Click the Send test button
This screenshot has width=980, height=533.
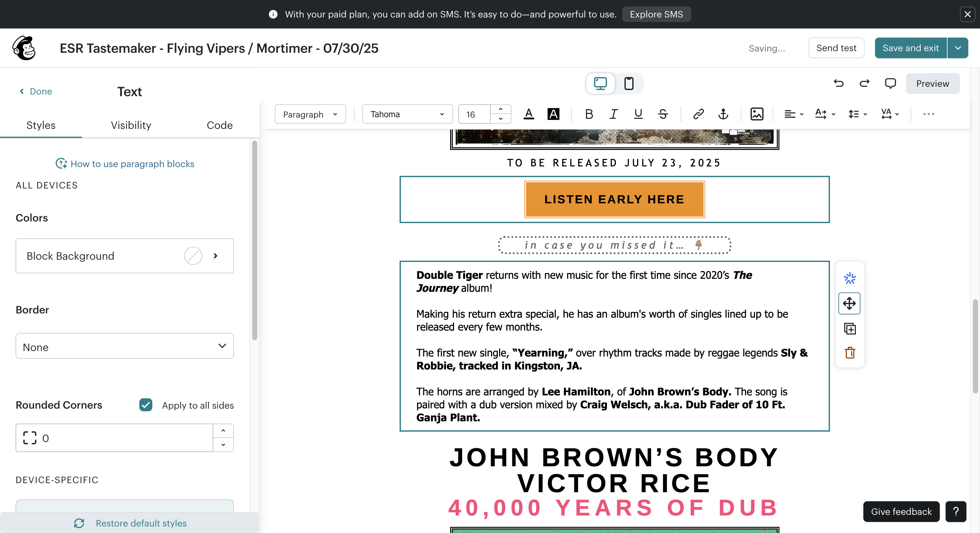836,48
